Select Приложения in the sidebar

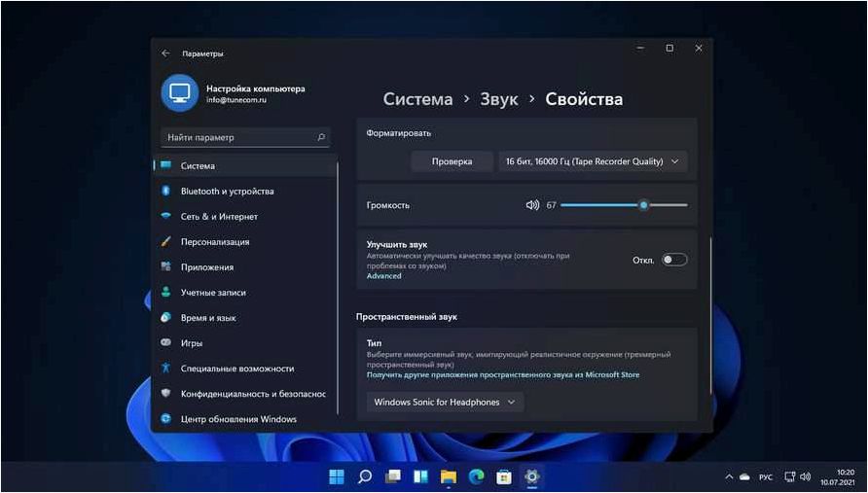coord(244,266)
